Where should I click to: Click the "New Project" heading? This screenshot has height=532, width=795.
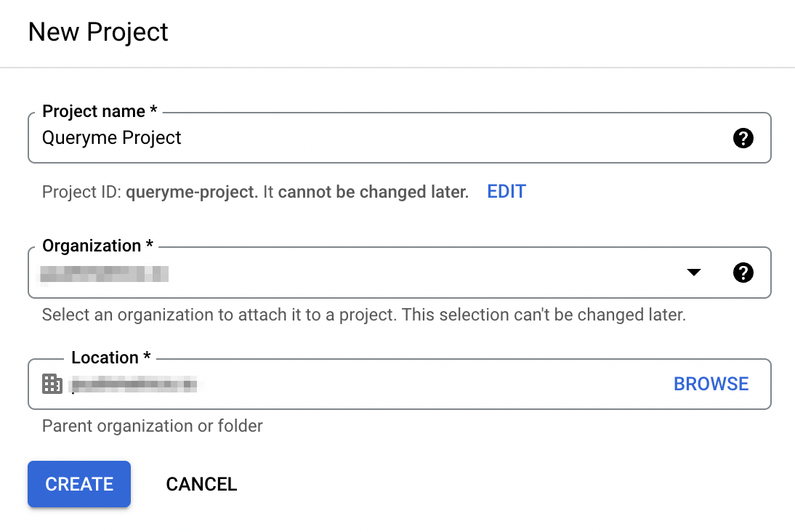click(x=98, y=32)
